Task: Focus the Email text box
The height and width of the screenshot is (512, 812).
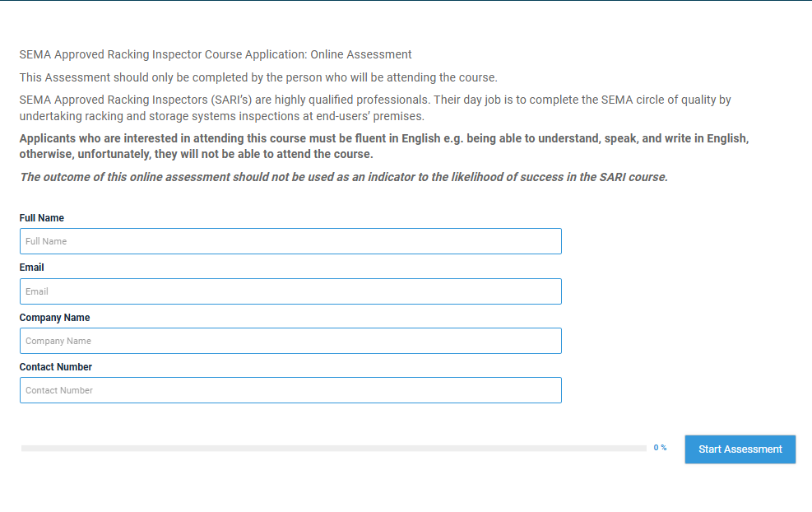Action: point(290,291)
